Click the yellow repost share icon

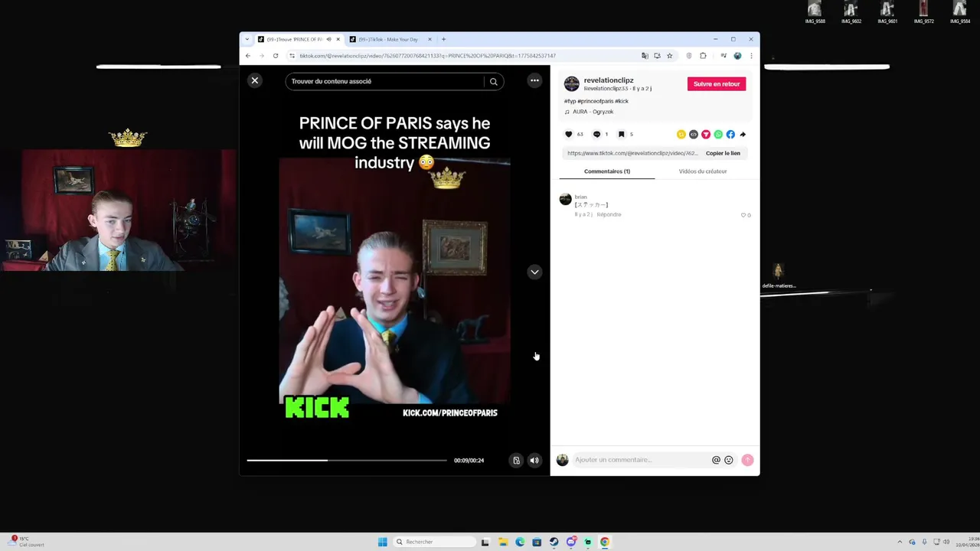[681, 134]
